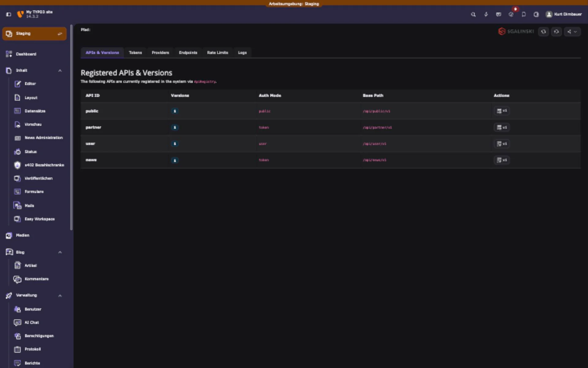588x368 pixels.
Task: Click the /api/public/v1 base path
Action: (376, 111)
